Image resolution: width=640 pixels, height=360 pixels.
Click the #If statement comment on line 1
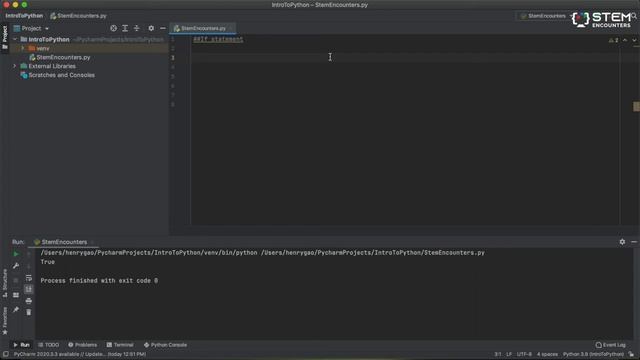point(218,39)
